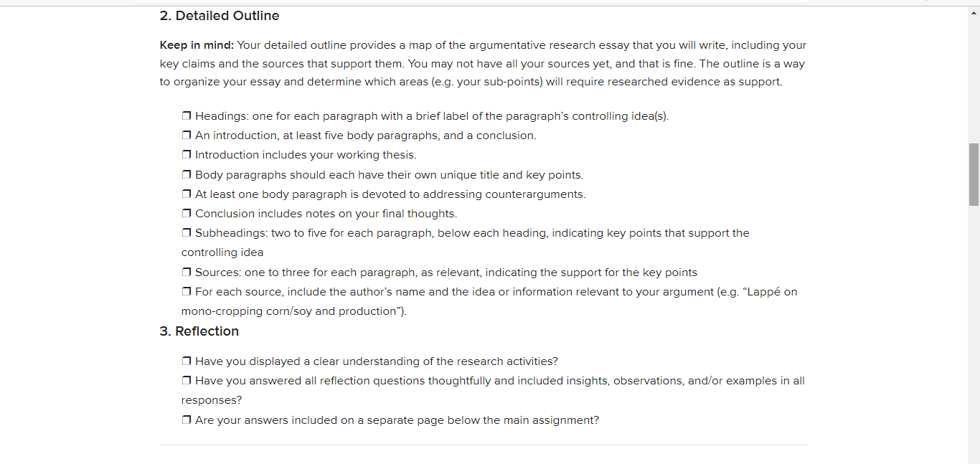This screenshot has height=464, width=980.
Task: Tick the counterarguments body paragraph box
Action: click(187, 194)
